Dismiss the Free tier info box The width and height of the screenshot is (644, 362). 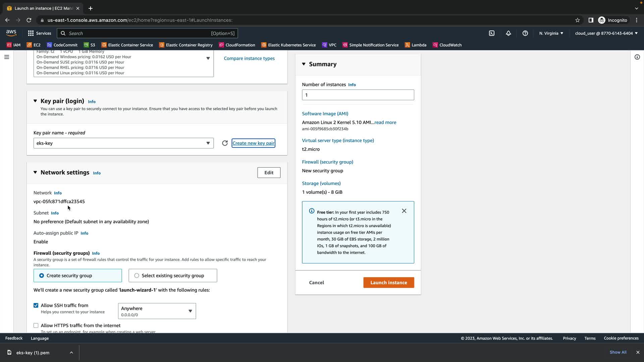(404, 211)
